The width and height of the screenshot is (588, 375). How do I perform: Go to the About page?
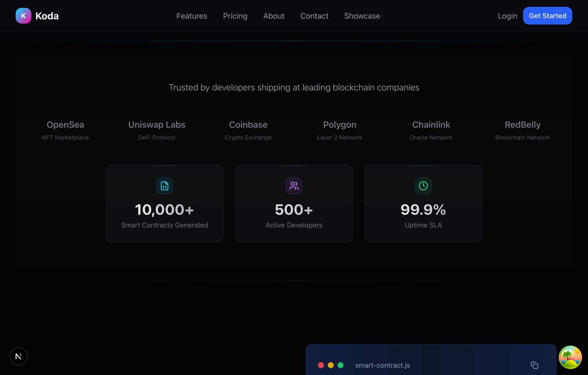coord(274,16)
